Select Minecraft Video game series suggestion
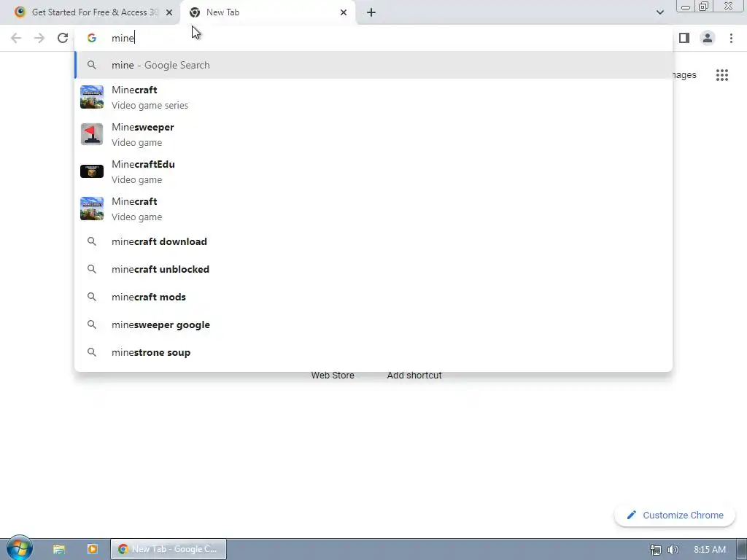The image size is (747, 560). (x=373, y=97)
